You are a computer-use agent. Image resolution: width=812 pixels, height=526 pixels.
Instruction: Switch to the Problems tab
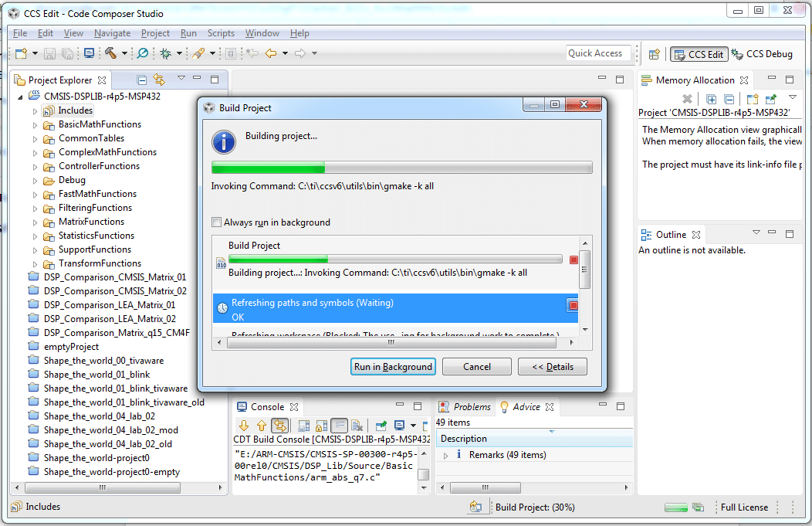click(x=471, y=407)
